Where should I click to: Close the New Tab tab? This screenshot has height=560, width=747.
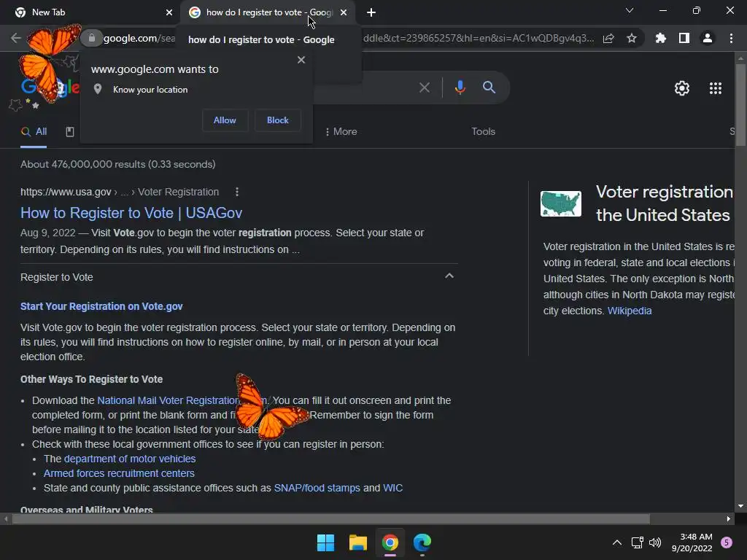[x=169, y=12]
